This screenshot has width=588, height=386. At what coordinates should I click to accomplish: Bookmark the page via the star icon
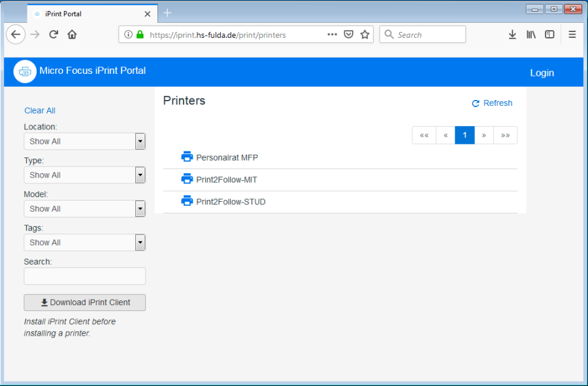[365, 34]
